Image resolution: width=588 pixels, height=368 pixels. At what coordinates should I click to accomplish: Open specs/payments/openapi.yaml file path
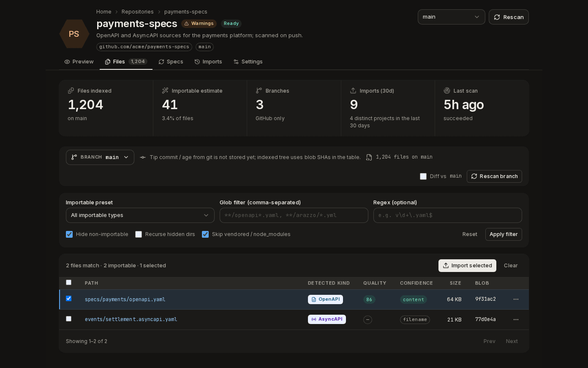coord(125,299)
